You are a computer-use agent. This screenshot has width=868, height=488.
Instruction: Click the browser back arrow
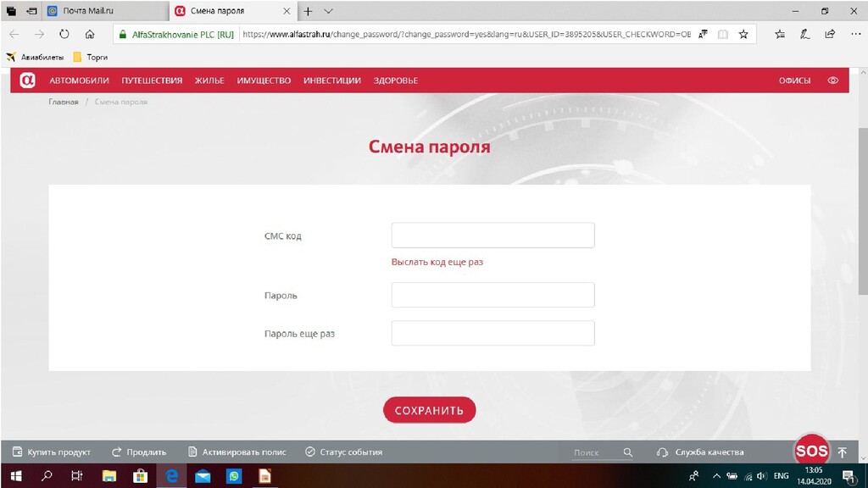point(14,34)
